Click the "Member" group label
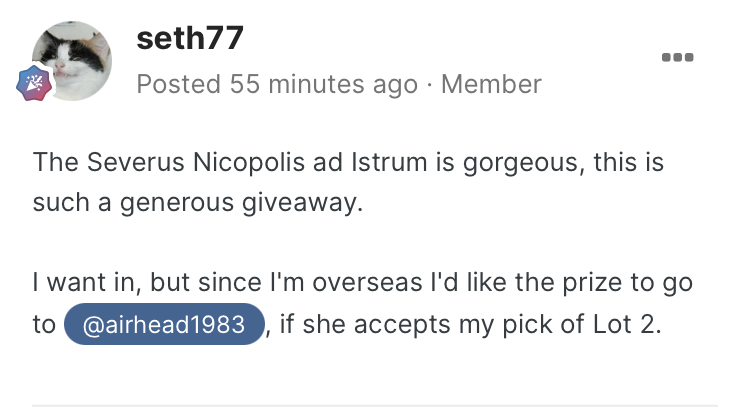750x407 pixels. click(491, 84)
